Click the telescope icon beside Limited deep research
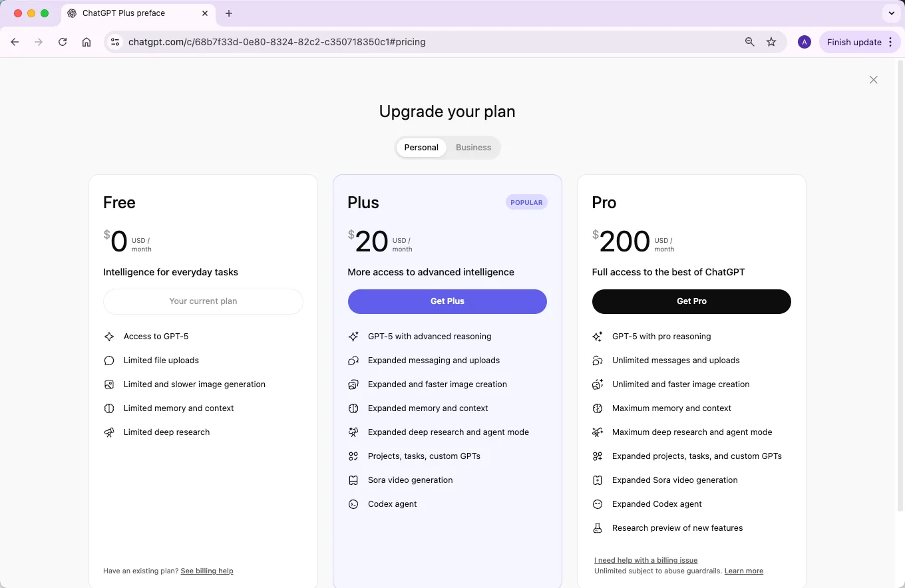The width and height of the screenshot is (905, 588). click(109, 432)
